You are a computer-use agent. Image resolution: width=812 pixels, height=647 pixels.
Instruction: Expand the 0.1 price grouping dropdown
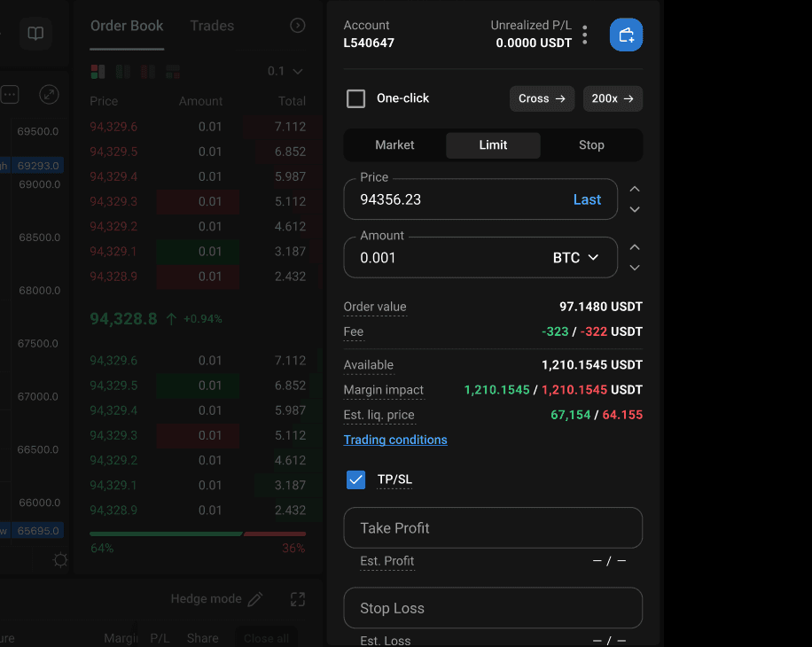pos(285,71)
